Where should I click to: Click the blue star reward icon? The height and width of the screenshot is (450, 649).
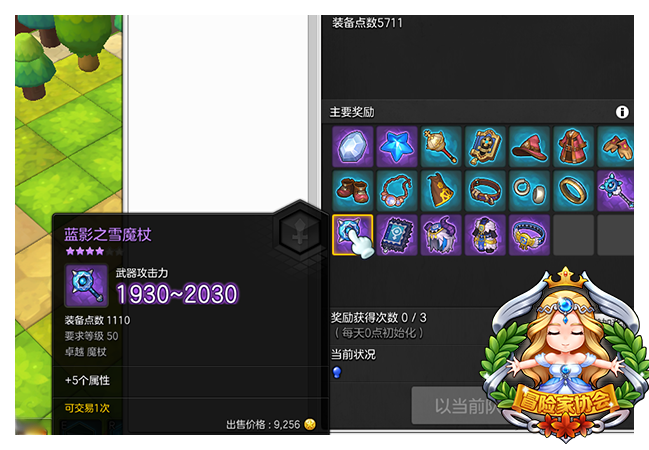(397, 147)
